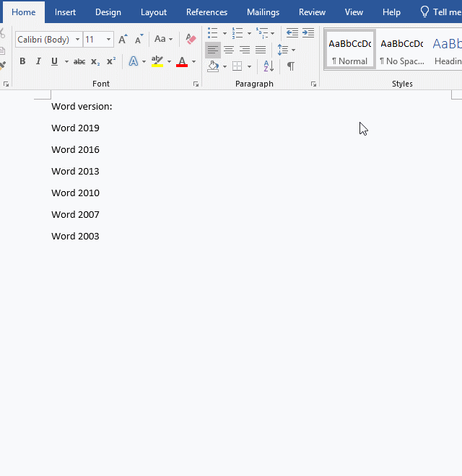Toggle subscript formatting
This screenshot has width=462, height=476.
(x=95, y=61)
